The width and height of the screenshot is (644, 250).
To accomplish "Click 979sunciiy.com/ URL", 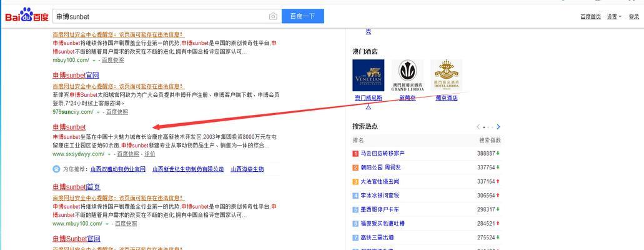I will pyautogui.click(x=73, y=112).
